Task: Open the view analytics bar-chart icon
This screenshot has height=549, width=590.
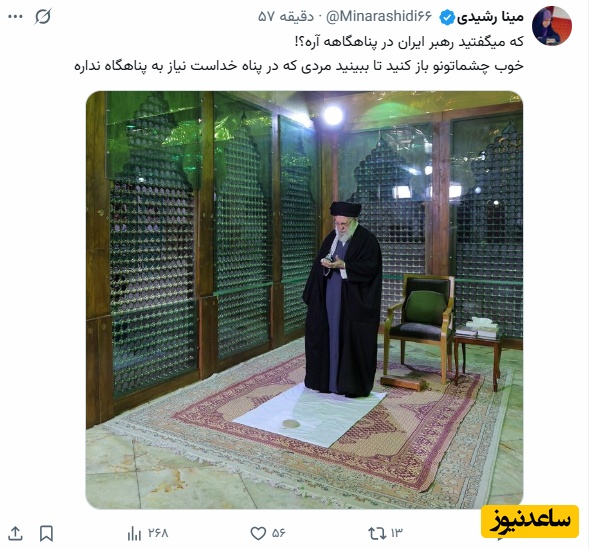Action: tap(134, 533)
